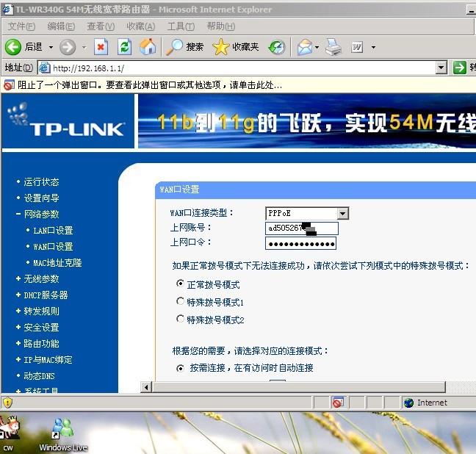Open the 查看(V) menu

click(x=101, y=26)
